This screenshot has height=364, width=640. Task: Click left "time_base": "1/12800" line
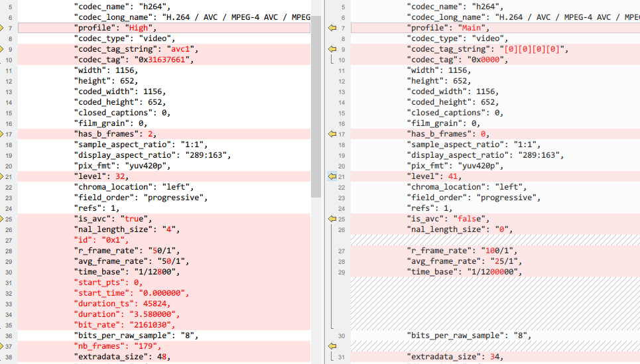click(164, 272)
